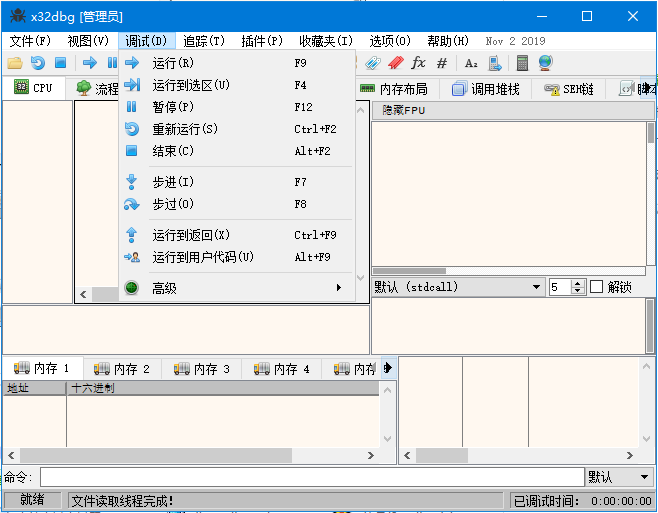Screen dimensions: 658x513
Task: Choose 步进(I) step into entry
Action: pyautogui.click(x=237, y=182)
